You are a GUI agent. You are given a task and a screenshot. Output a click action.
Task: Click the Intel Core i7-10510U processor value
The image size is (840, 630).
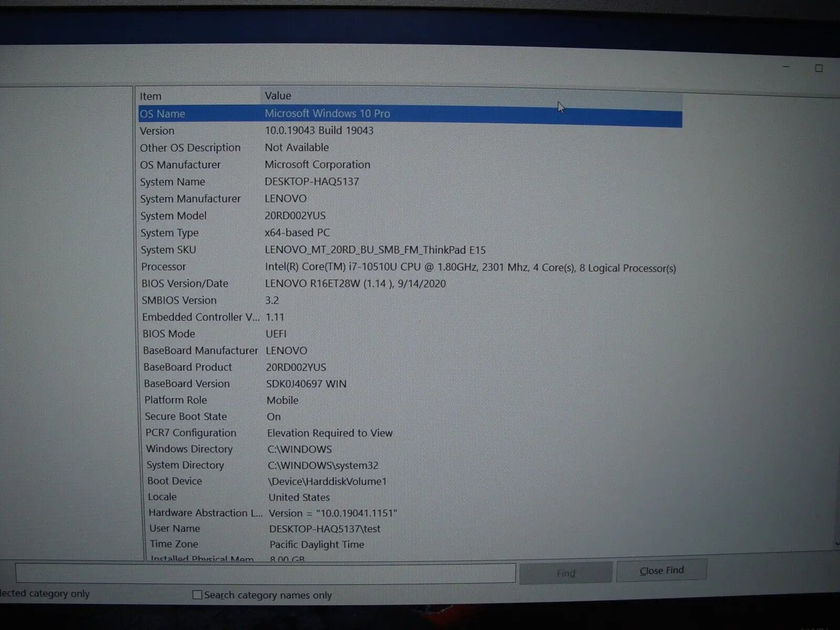coord(470,268)
